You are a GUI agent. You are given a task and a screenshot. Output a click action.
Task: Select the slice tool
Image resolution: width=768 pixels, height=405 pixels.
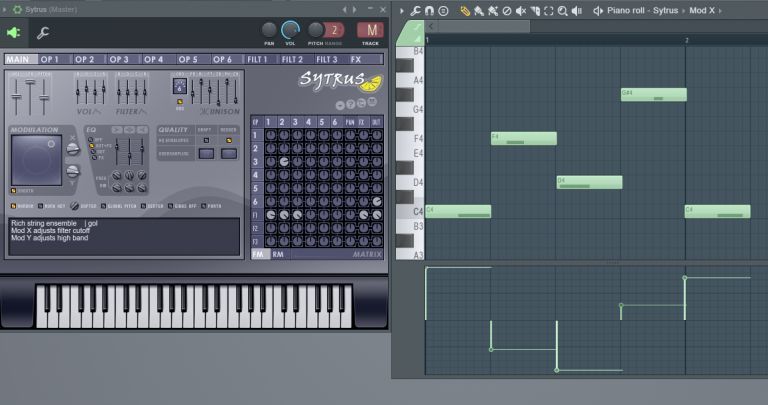coord(535,11)
